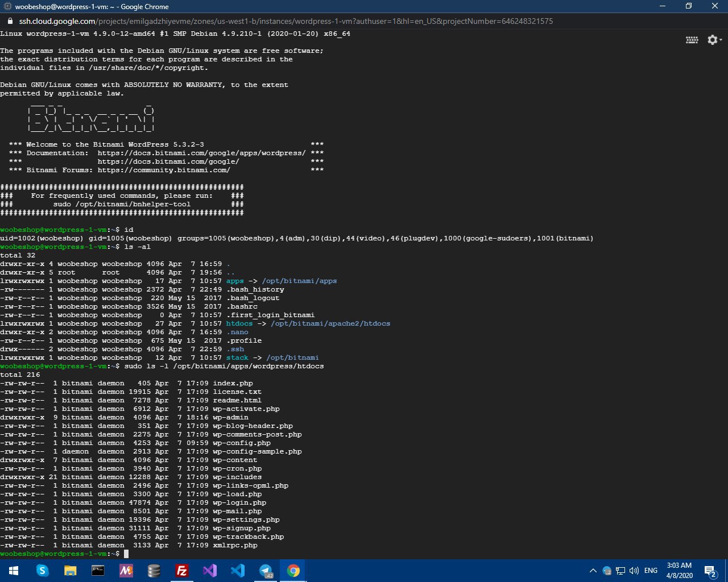Image resolution: width=728 pixels, height=582 pixels.
Task: Click the 'wp-config.php' file name
Action: point(242,443)
